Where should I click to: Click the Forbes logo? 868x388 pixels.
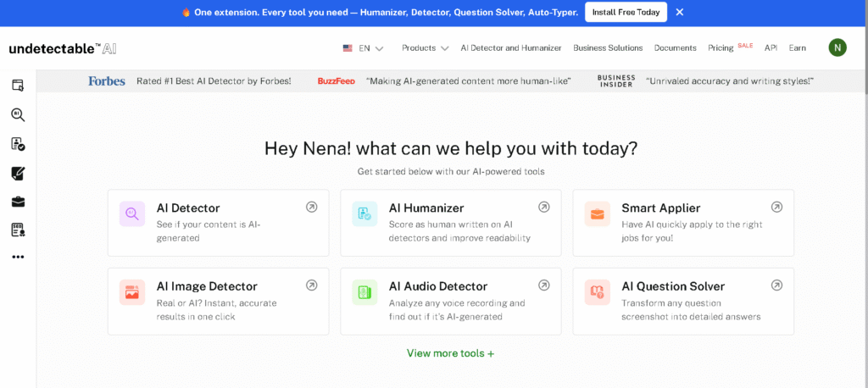(x=106, y=81)
